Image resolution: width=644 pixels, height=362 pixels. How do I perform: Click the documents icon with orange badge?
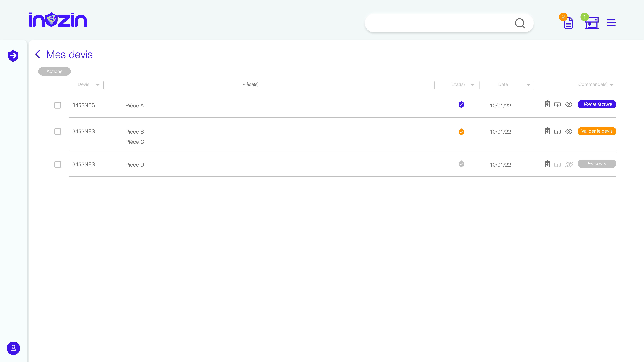coord(568,23)
